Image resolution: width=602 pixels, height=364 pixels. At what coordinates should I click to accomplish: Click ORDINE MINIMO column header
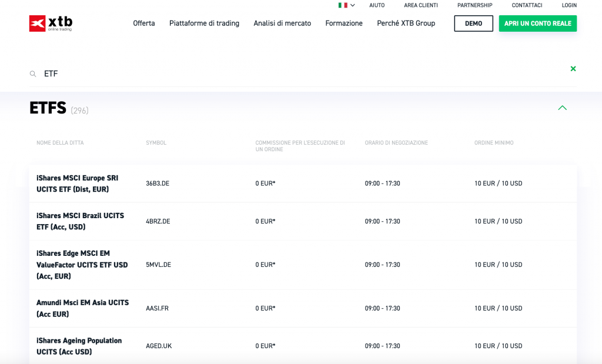tap(494, 143)
